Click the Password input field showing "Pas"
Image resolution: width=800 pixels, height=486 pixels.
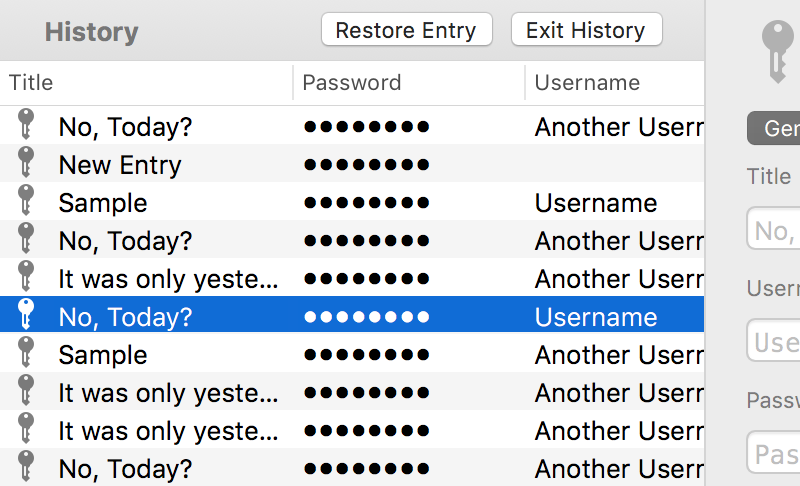point(773,452)
